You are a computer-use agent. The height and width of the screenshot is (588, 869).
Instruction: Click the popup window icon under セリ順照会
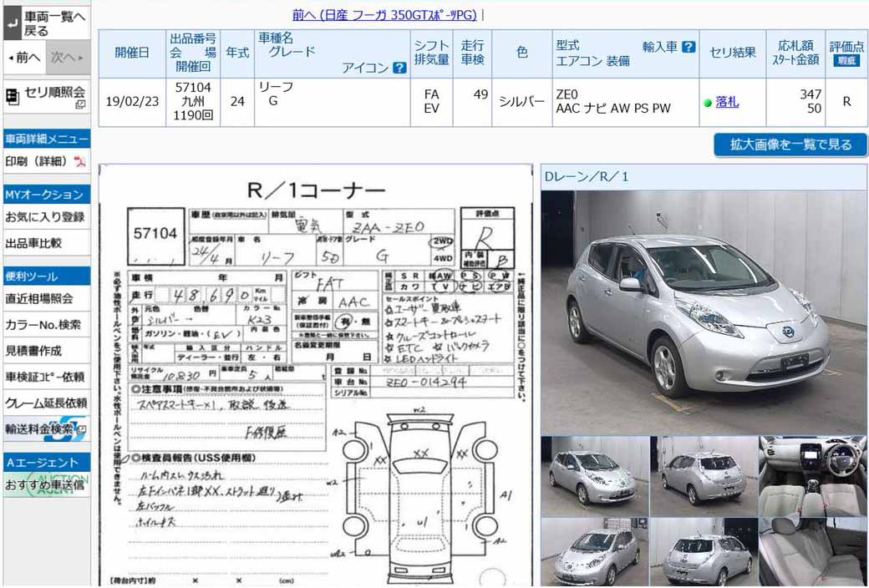pos(80,104)
